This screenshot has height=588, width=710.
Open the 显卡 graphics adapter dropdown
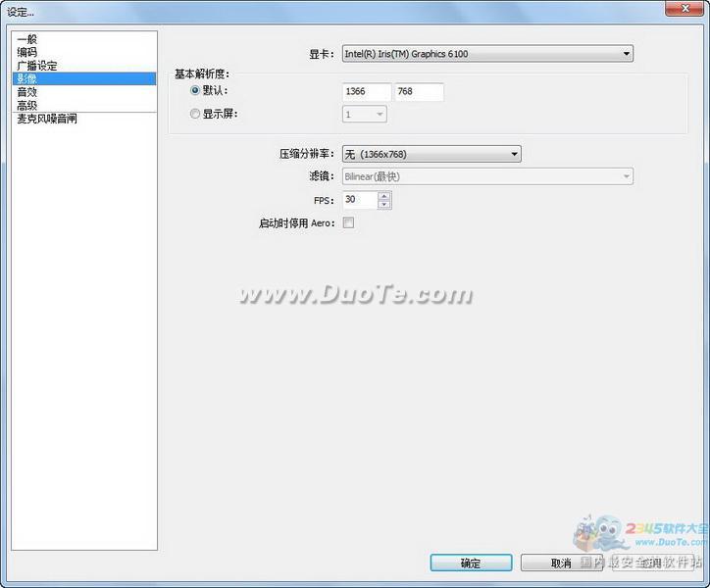coord(487,54)
